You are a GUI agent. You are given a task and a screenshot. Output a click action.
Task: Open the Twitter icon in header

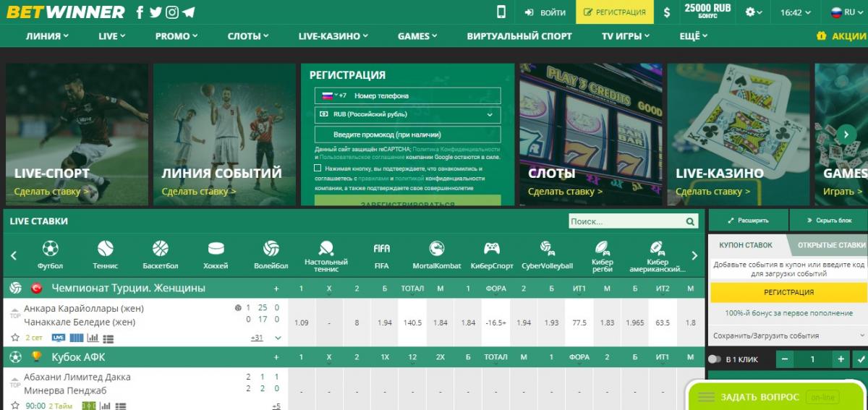[x=156, y=12]
